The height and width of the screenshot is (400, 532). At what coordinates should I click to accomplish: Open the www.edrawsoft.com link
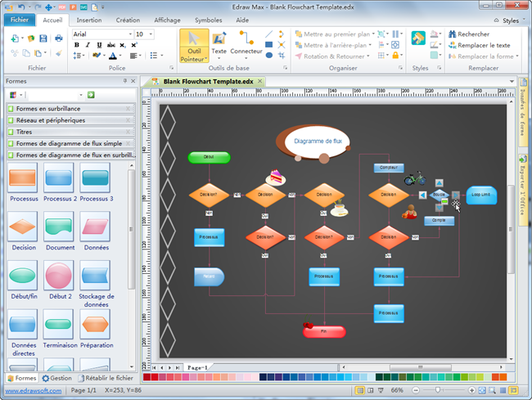click(x=32, y=391)
